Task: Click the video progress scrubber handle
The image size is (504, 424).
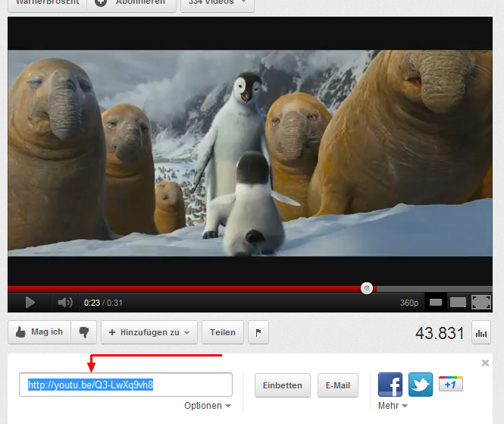Action: [x=366, y=288]
